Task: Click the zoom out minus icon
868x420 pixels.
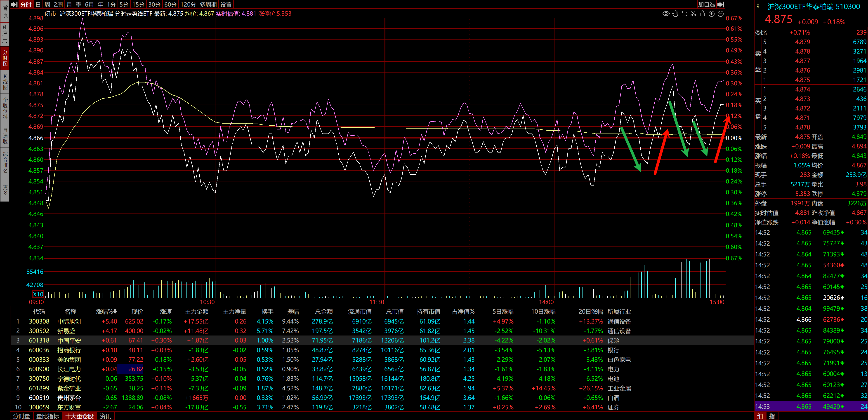Action: click(x=720, y=14)
